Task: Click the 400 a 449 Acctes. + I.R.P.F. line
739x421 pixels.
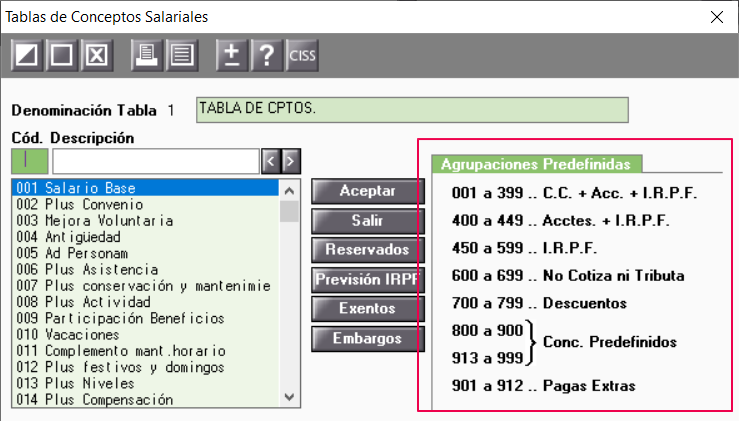Action: tap(560, 220)
